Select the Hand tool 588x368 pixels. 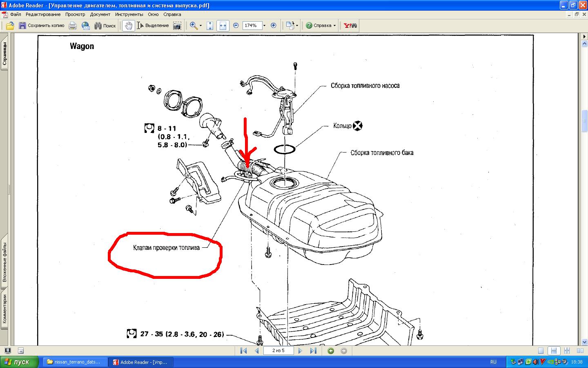tap(129, 26)
